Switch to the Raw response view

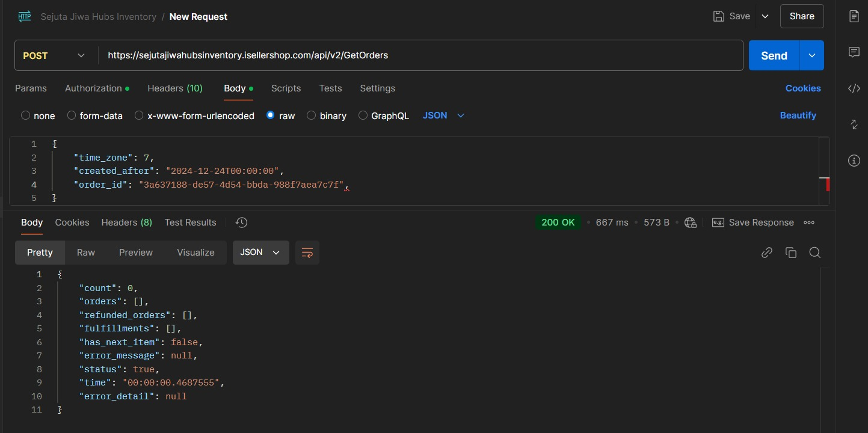pos(85,253)
